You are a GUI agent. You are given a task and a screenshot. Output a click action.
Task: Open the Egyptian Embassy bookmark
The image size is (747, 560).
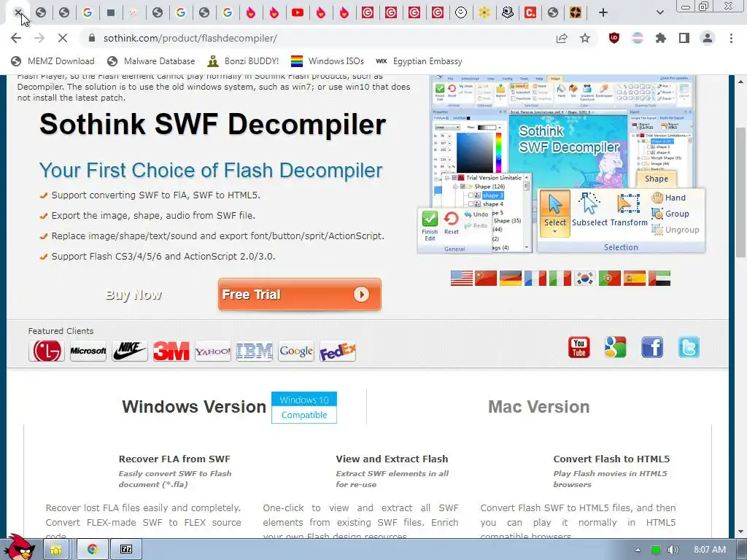(419, 61)
